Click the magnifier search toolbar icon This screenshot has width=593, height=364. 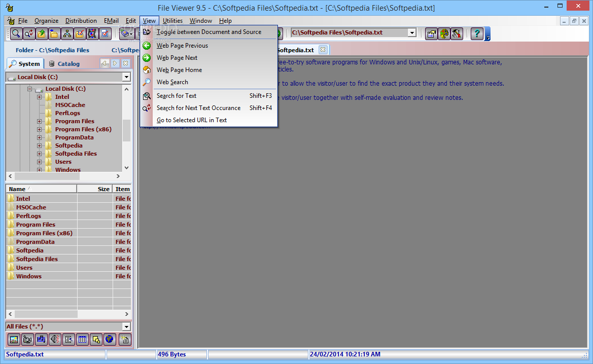tap(16, 33)
